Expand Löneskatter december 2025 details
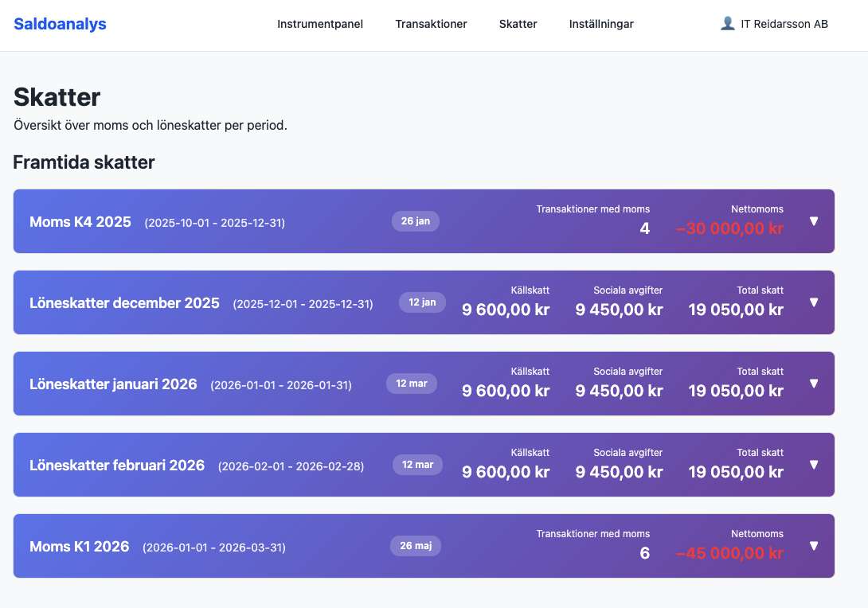 pos(814,302)
